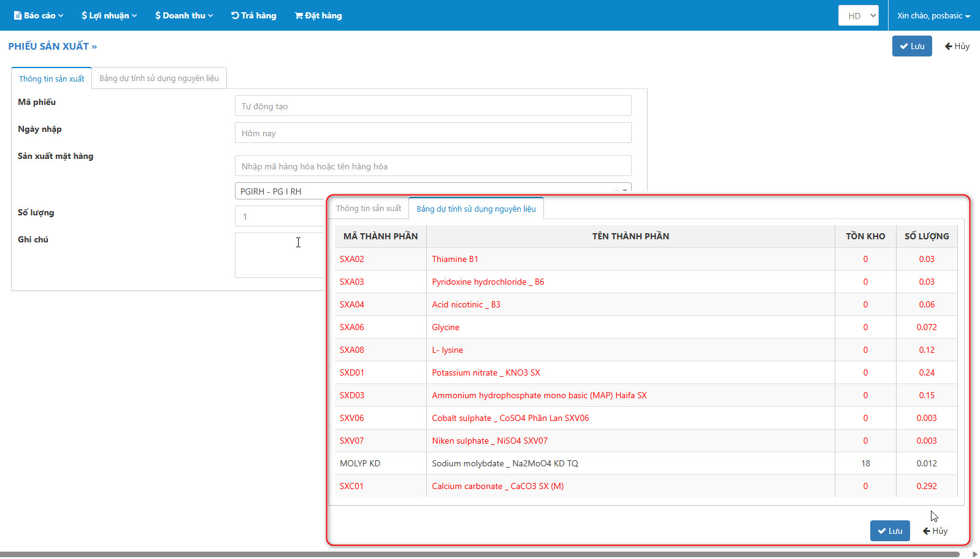
Task: Click the horizontal scrollbar at page bottom
Action: (x=478, y=554)
